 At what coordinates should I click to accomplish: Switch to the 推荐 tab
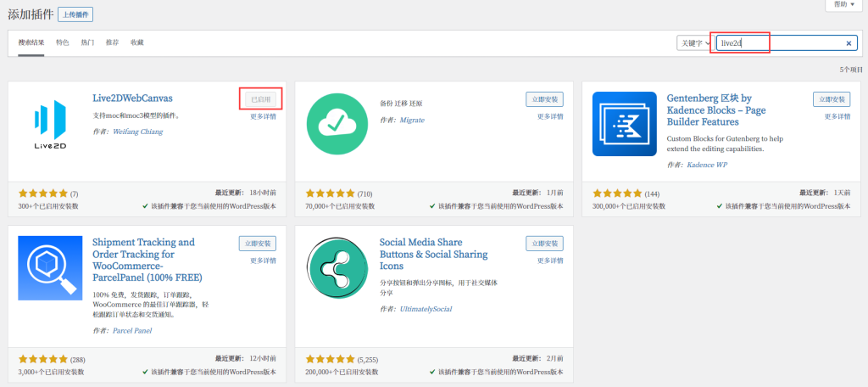113,42
